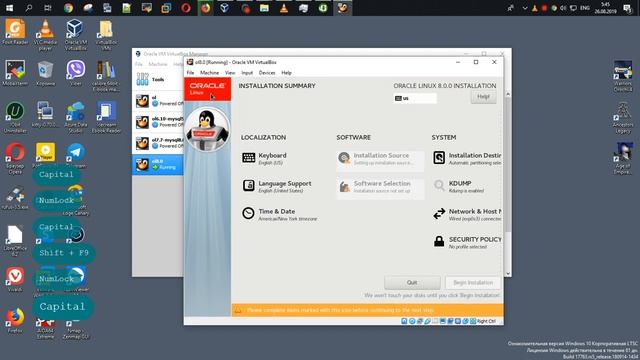This screenshot has width=640, height=360.
Task: Open Oracle VM VirtualBox desktop shortcut
Action: [76, 35]
